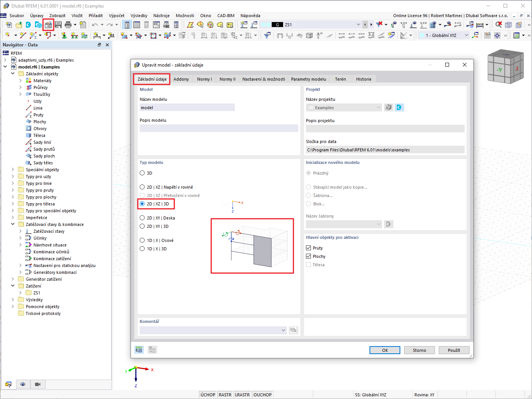
Task: Collapse Zatěžovací stavy & kombinace node
Action: coord(13,224)
